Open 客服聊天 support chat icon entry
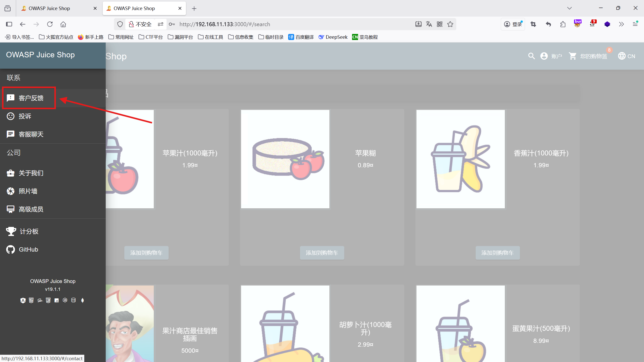Viewport: 644px width, 362px height. [x=11, y=134]
